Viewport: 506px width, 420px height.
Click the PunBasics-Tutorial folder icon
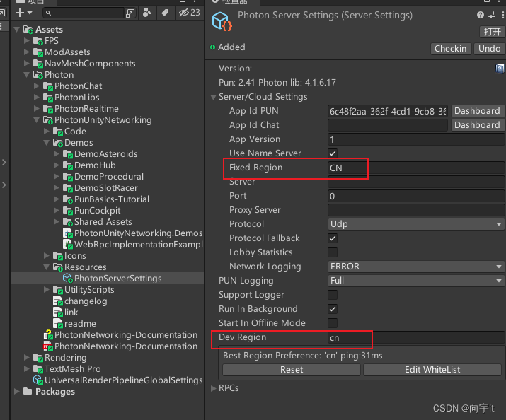coord(67,199)
